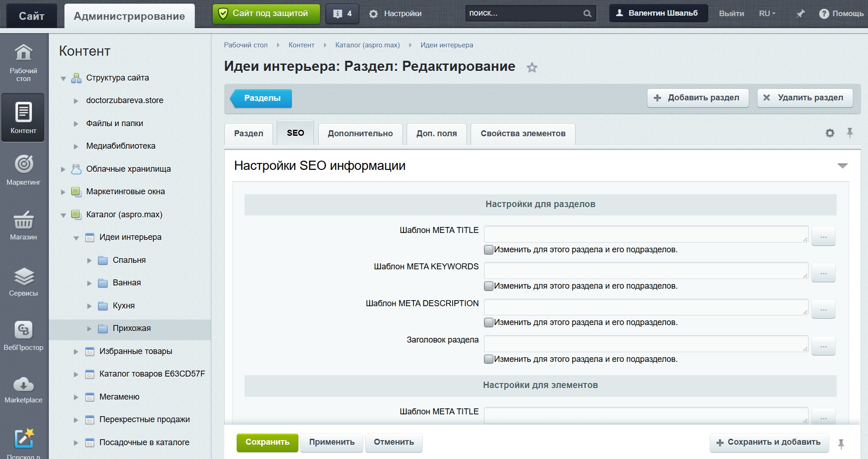The width and height of the screenshot is (868, 459).
Task: Check META KEYWORDS change-for-section checkbox
Action: pyautogui.click(x=489, y=286)
